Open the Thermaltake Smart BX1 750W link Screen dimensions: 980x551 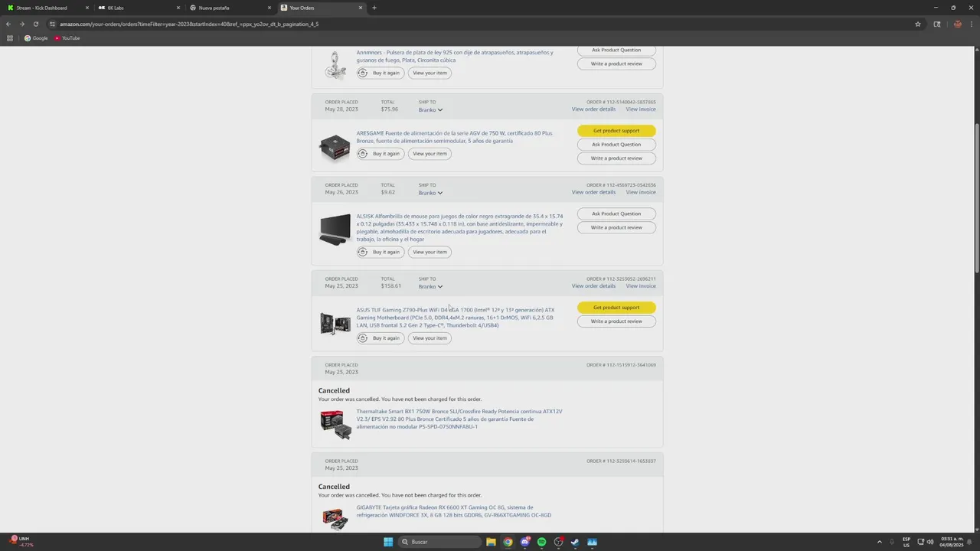(459, 419)
